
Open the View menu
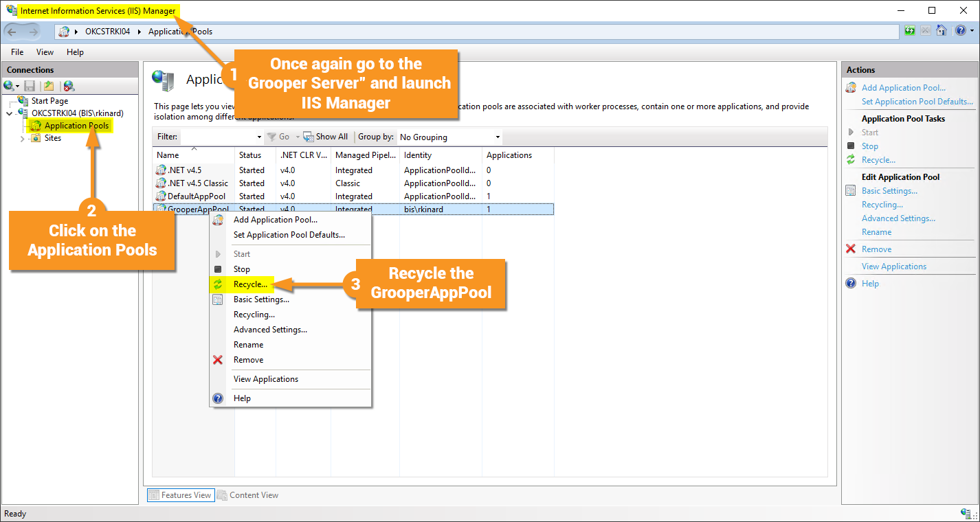[x=45, y=52]
